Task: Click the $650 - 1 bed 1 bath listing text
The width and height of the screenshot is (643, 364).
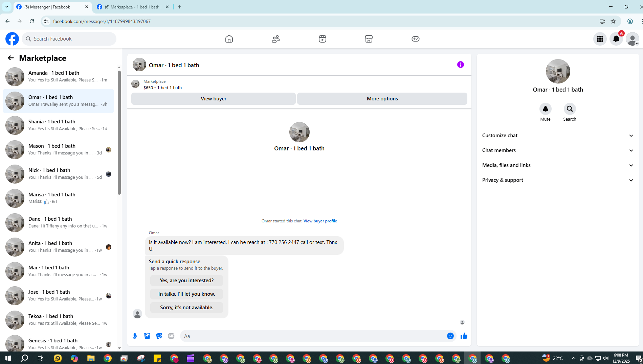Action: pyautogui.click(x=162, y=88)
